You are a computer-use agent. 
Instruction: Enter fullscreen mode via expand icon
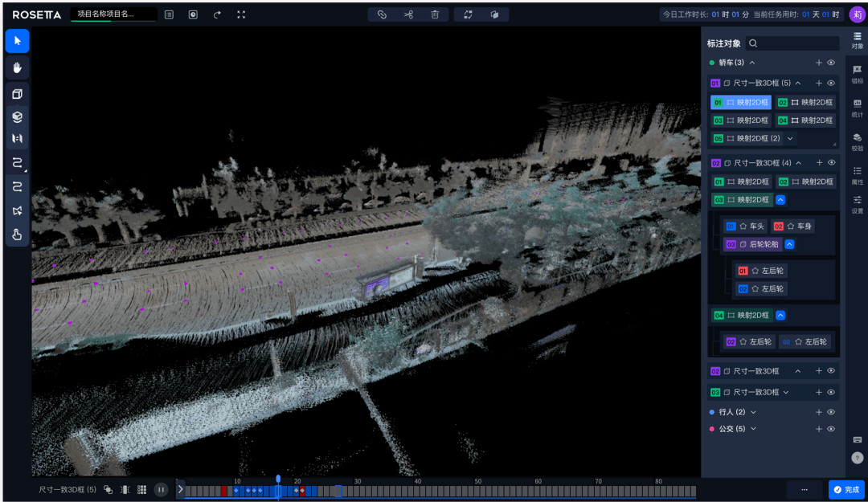click(x=241, y=14)
